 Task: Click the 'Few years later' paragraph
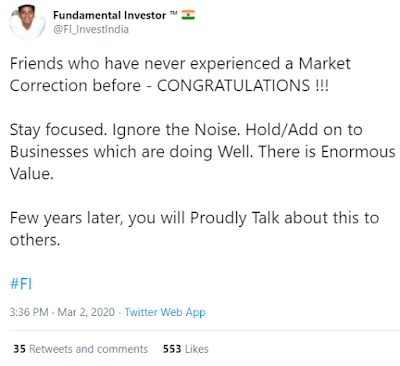[194, 229]
